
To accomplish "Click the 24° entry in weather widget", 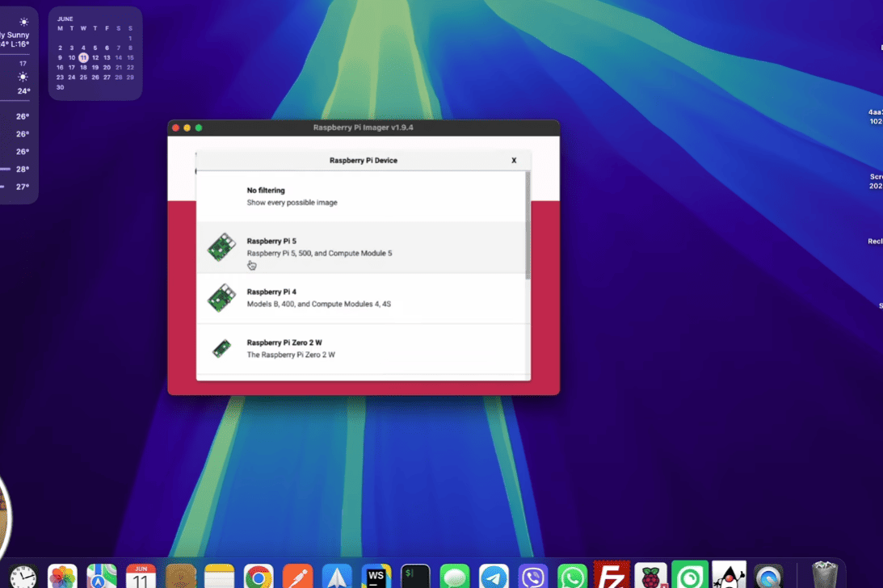I will (23, 90).
